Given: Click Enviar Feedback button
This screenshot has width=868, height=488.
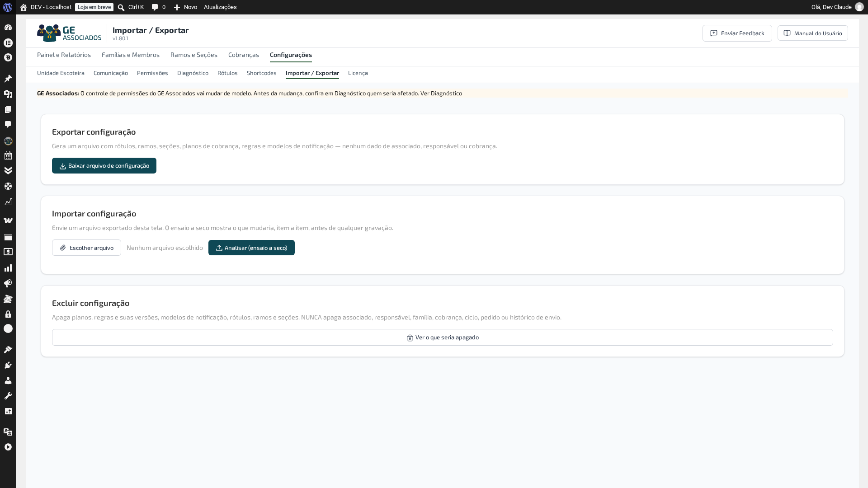Looking at the screenshot, I should [737, 33].
